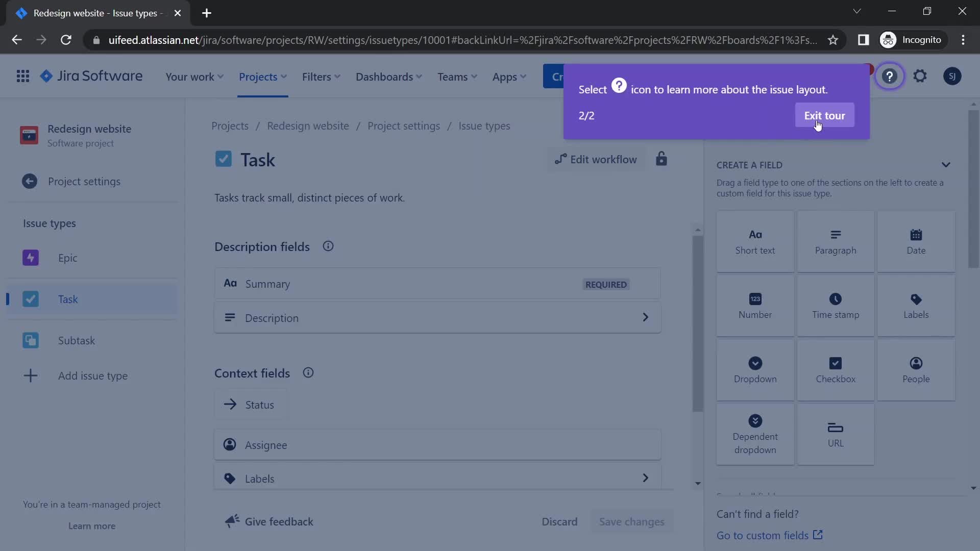Select the Subtask issue type
Viewport: 980px width, 551px height.
[x=76, y=340]
